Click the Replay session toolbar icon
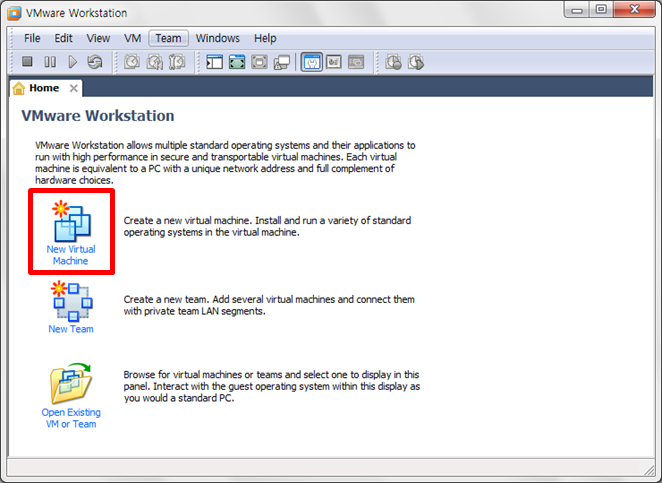 click(x=416, y=62)
